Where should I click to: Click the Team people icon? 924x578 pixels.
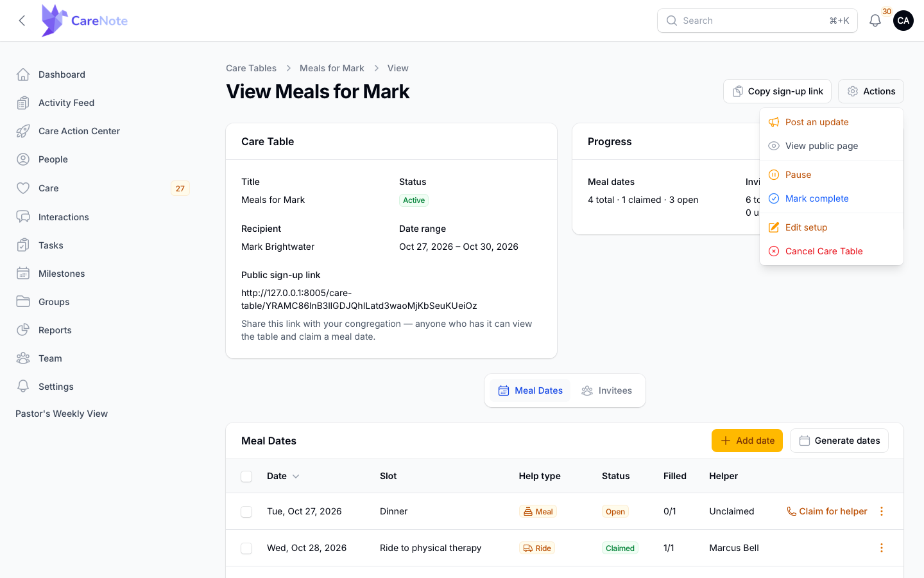[x=23, y=358]
